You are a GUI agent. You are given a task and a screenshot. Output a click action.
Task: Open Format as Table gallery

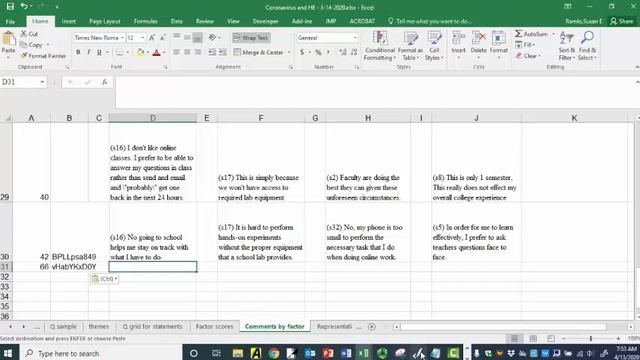(410, 46)
